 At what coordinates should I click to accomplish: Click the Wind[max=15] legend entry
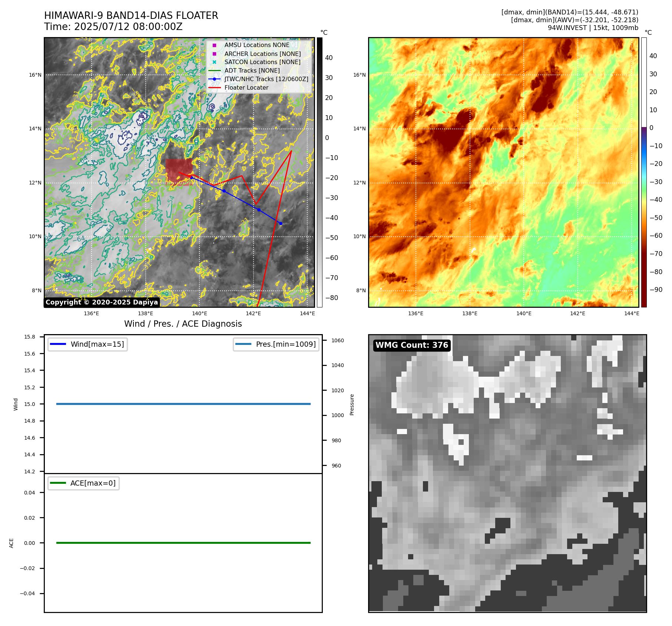[x=88, y=344]
